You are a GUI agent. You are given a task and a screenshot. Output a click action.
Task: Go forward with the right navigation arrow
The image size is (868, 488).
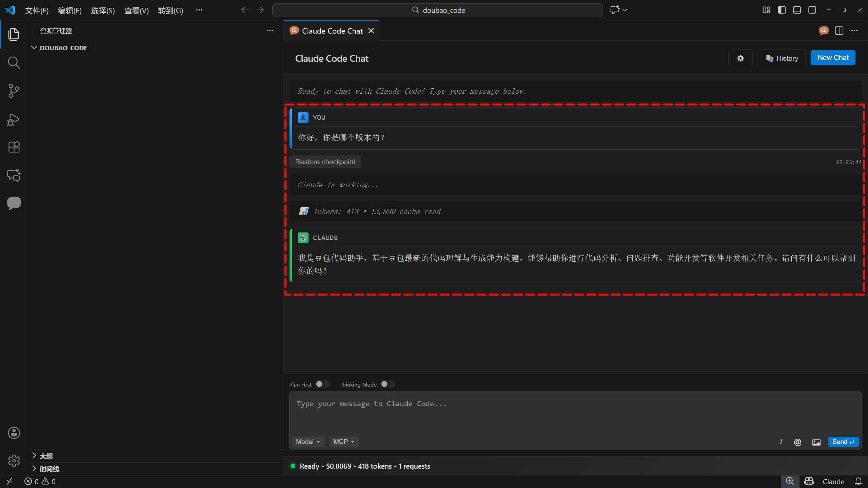(x=260, y=10)
